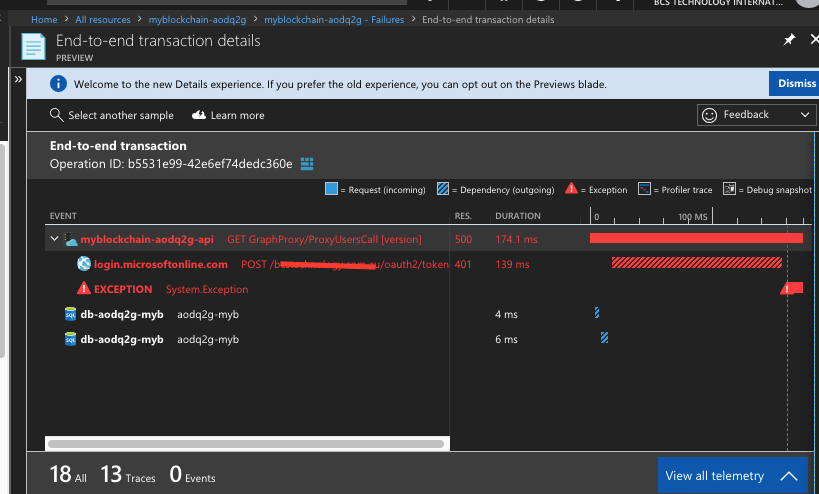Click Select another sample
Image resolution: width=819 pixels, height=494 pixels.
[112, 115]
